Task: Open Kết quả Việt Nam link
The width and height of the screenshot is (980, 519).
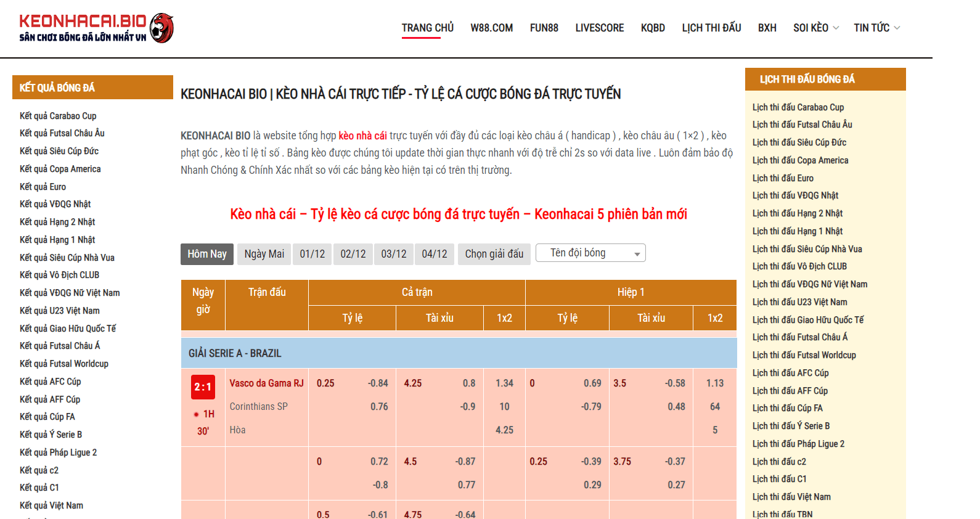Action: [51, 505]
